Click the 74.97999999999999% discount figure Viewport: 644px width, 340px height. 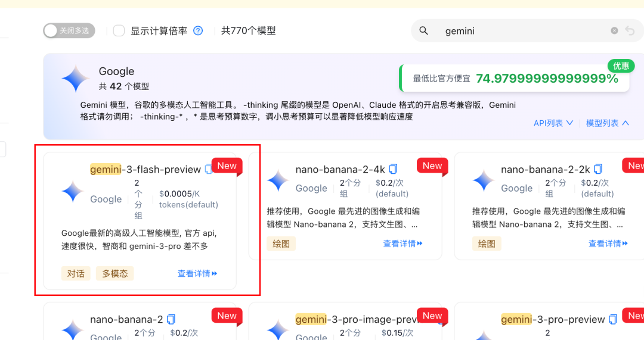tap(547, 79)
